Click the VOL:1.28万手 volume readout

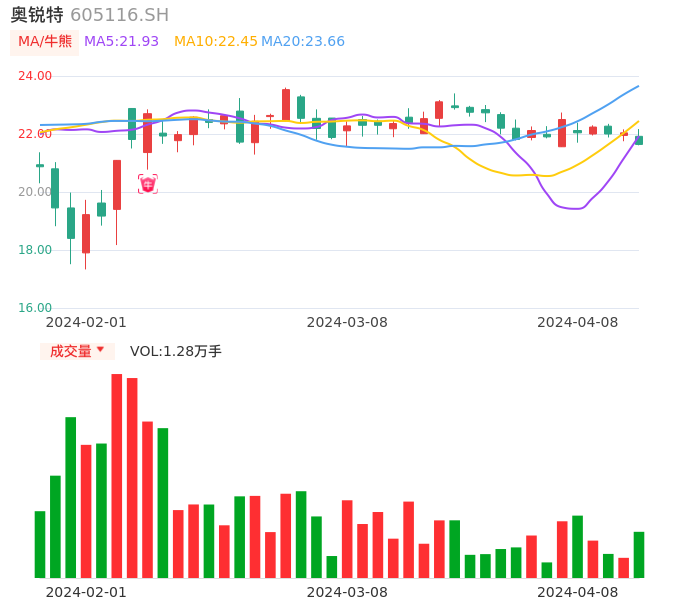(x=176, y=351)
